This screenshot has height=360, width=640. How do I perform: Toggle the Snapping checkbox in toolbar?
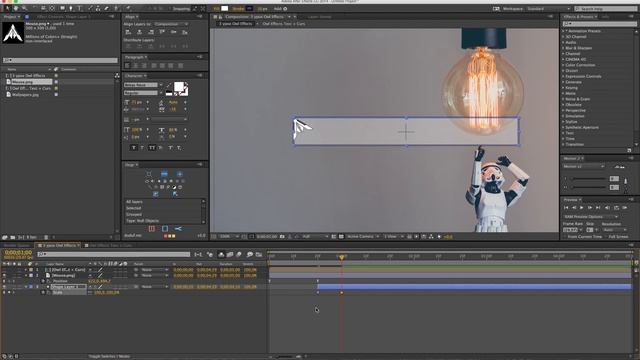169,9
